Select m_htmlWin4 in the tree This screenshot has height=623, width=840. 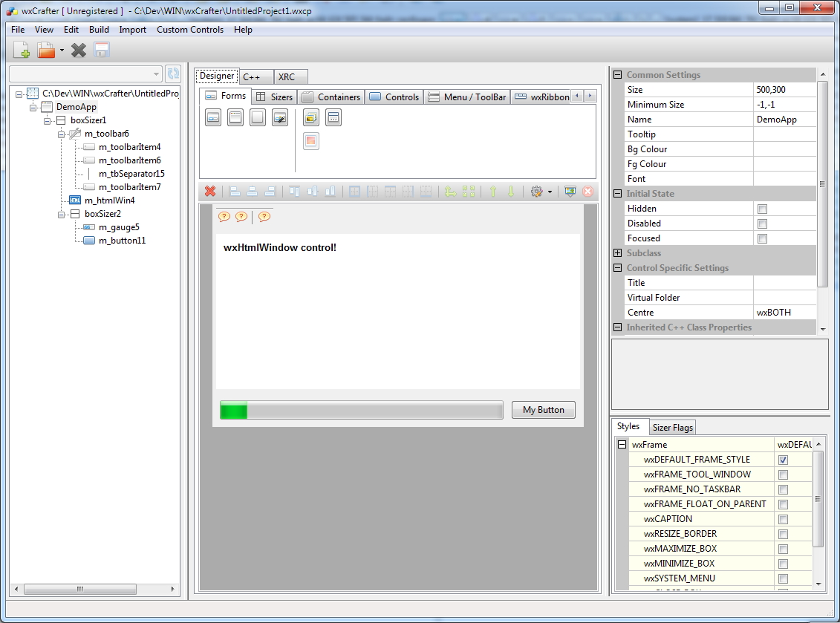[x=109, y=200]
